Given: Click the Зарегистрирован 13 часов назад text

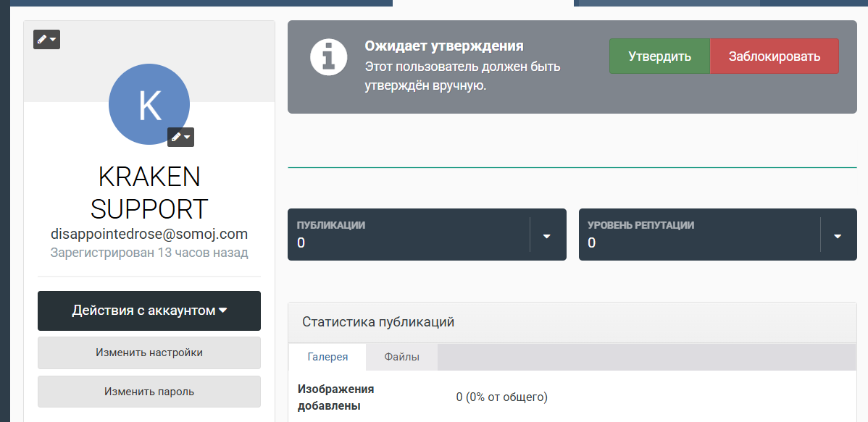Looking at the screenshot, I should click(x=149, y=253).
